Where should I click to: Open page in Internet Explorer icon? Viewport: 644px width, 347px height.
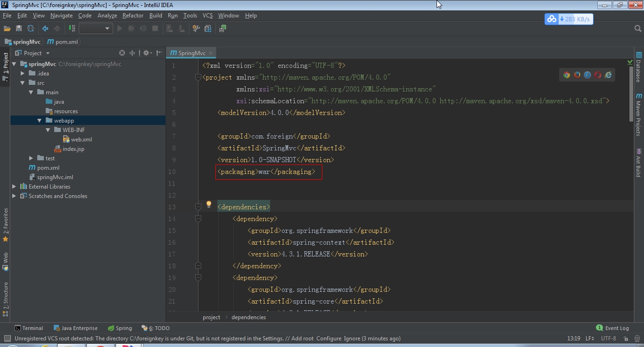click(608, 75)
